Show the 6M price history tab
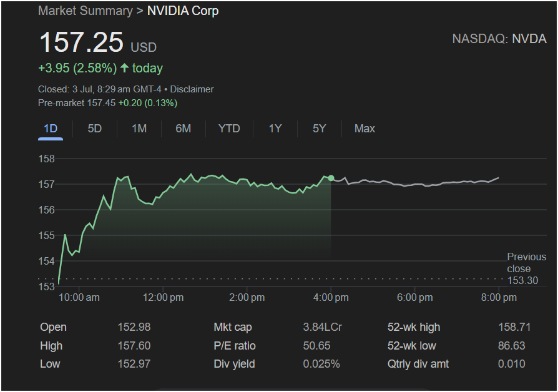Screen dimensions: 558x392 184,129
